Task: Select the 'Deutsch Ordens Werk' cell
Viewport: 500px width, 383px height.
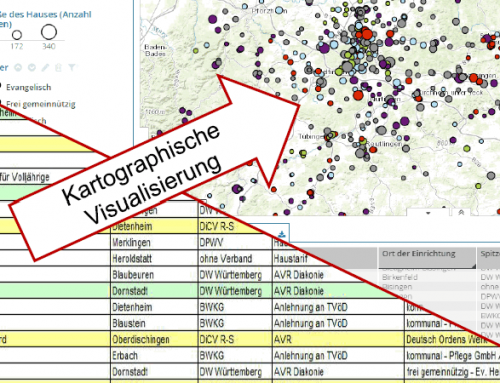Action: 447,339
